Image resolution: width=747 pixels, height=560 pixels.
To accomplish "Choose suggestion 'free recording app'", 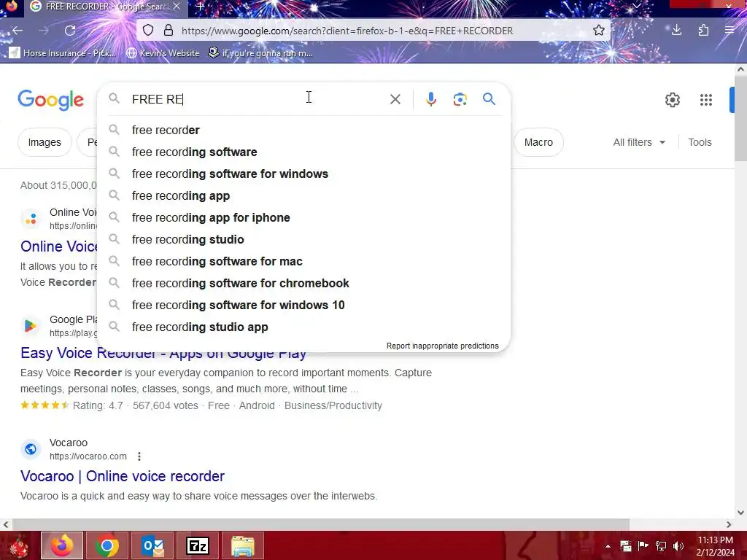I will click(303, 195).
